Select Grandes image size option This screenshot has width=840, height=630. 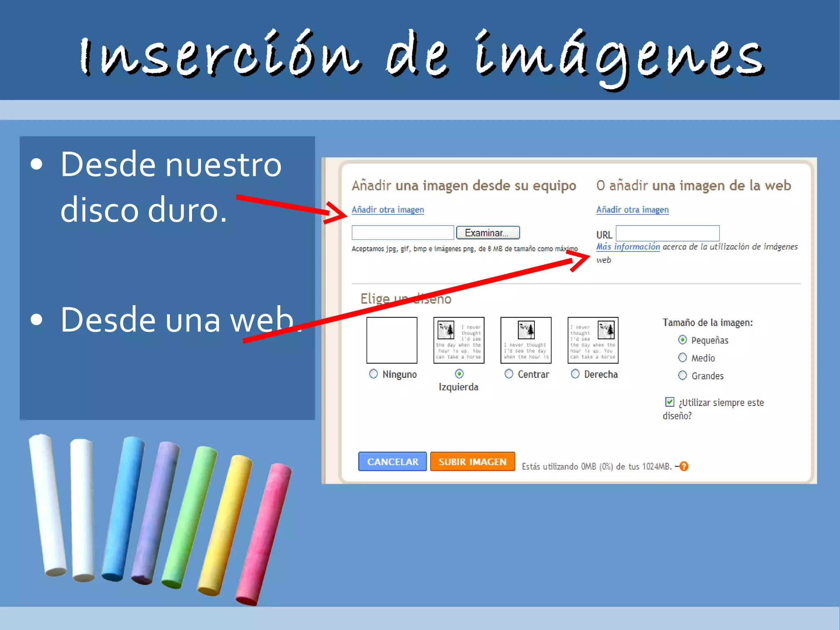point(682,375)
